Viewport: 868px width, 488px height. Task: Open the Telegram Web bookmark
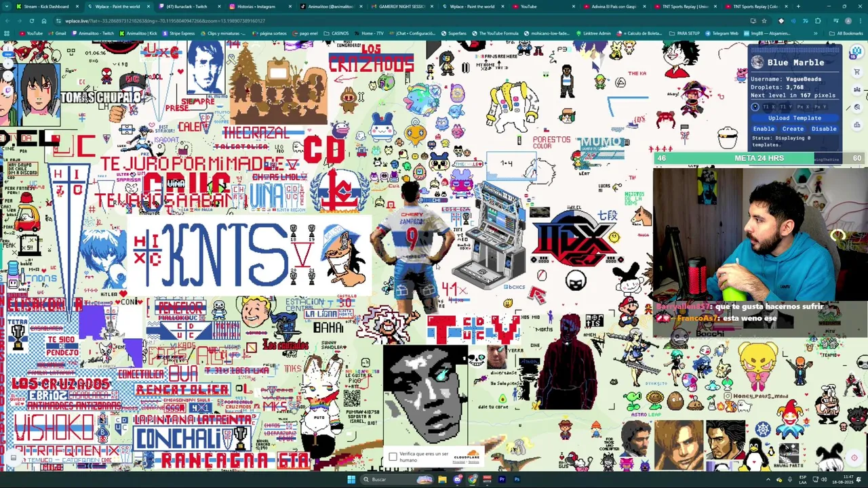(x=722, y=33)
